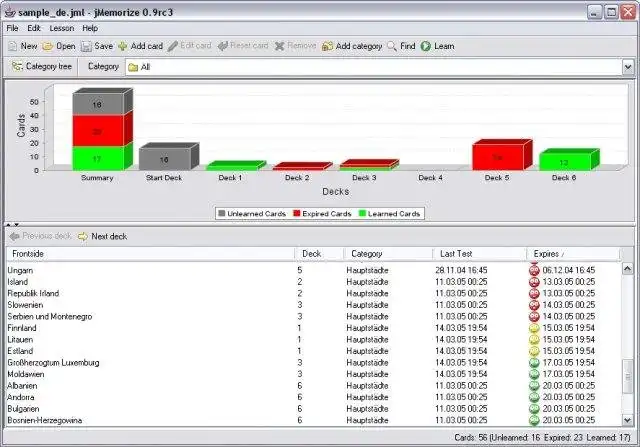This screenshot has width=640, height=447.
Task: Start a learning session with Learn
Action: pyautogui.click(x=437, y=46)
